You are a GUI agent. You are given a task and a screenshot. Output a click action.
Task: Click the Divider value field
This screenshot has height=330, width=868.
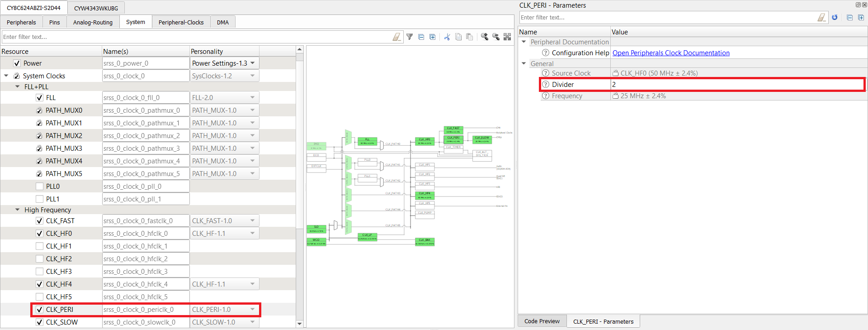pos(737,85)
